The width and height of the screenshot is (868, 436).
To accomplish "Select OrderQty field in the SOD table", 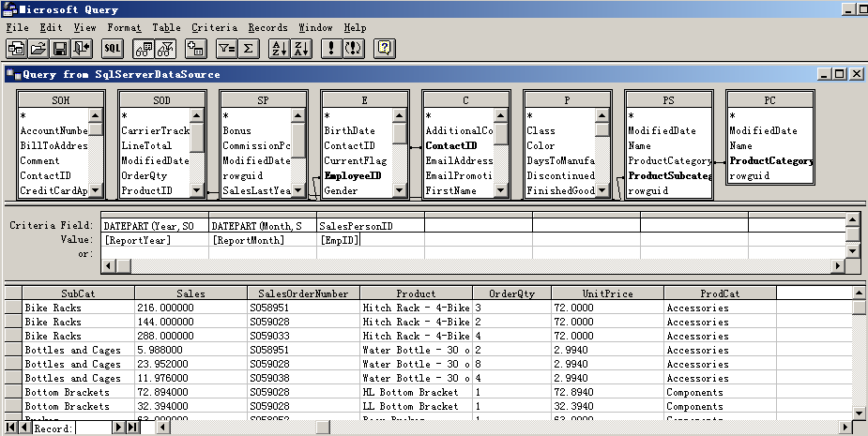I will (145, 176).
